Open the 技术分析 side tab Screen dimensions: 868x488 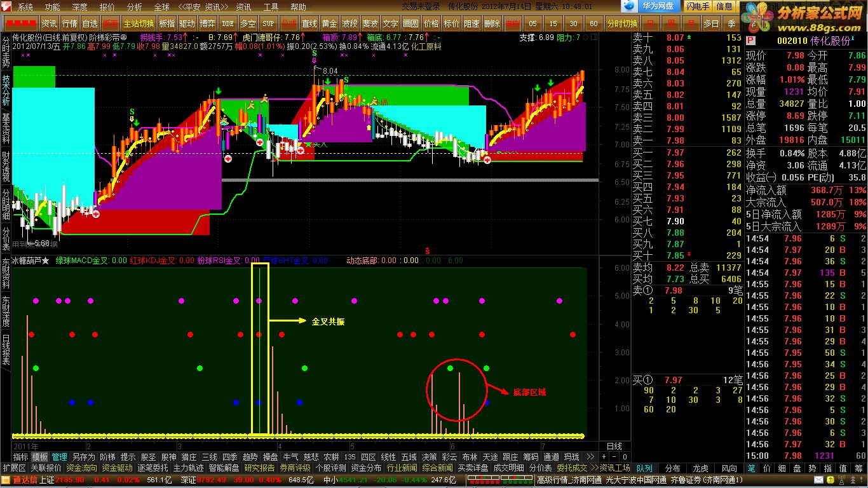[6, 90]
